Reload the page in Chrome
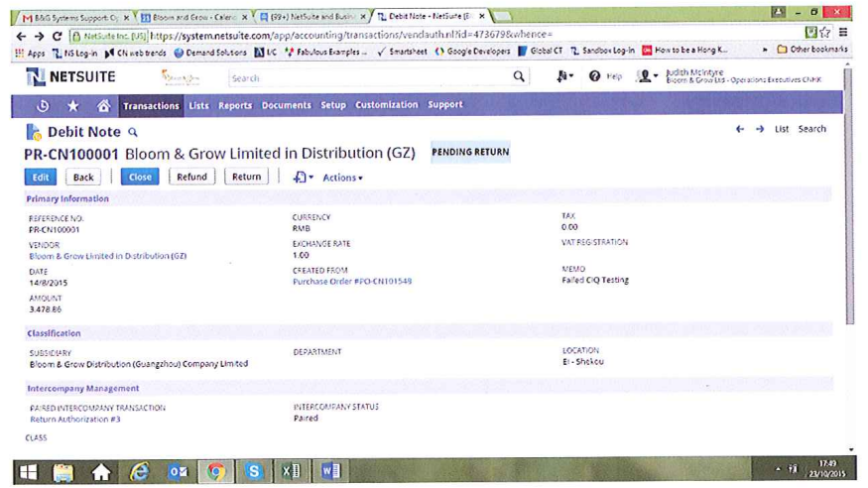Image resolution: width=868 pixels, height=488 pixels. pos(57,36)
